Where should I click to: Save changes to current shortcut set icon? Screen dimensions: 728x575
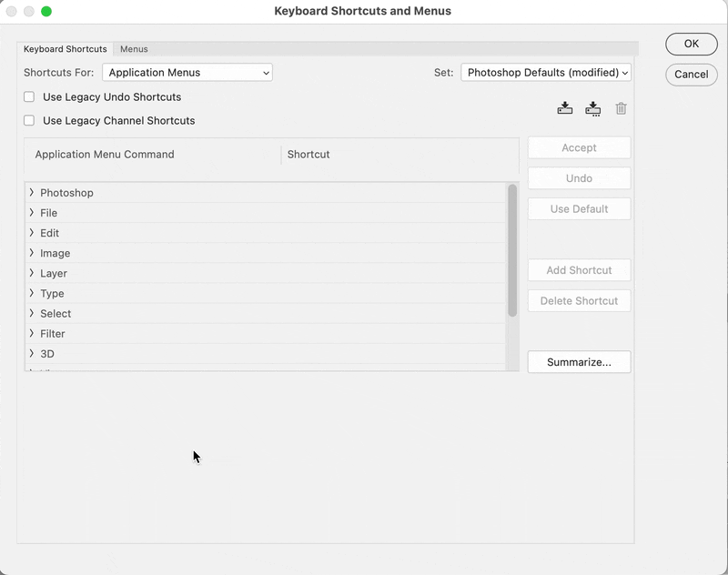(564, 108)
